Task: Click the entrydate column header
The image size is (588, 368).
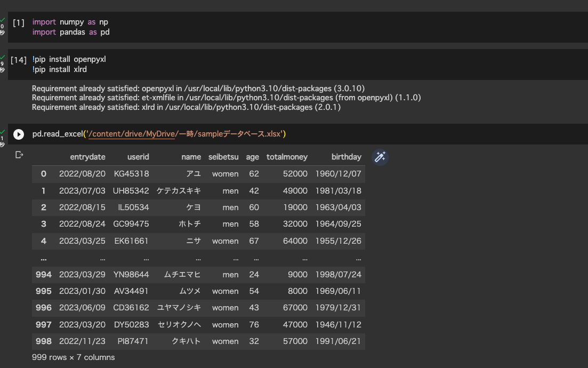Action: pos(87,157)
